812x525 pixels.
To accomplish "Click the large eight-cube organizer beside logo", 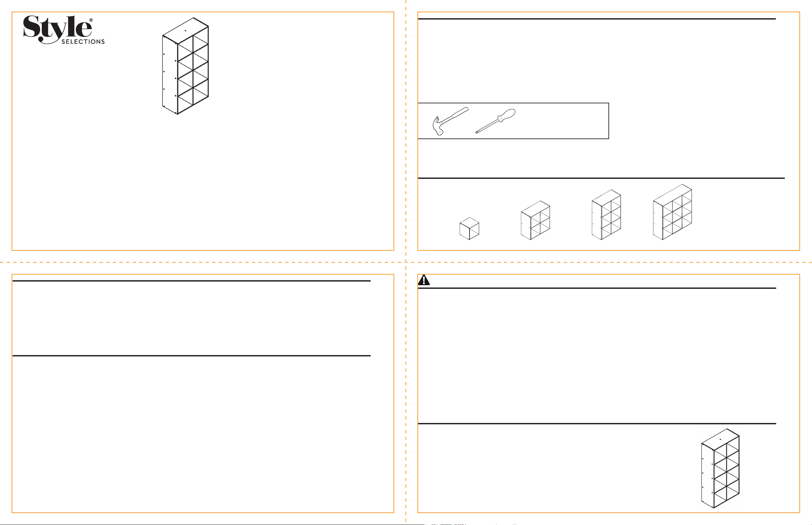I will tap(185, 66).
